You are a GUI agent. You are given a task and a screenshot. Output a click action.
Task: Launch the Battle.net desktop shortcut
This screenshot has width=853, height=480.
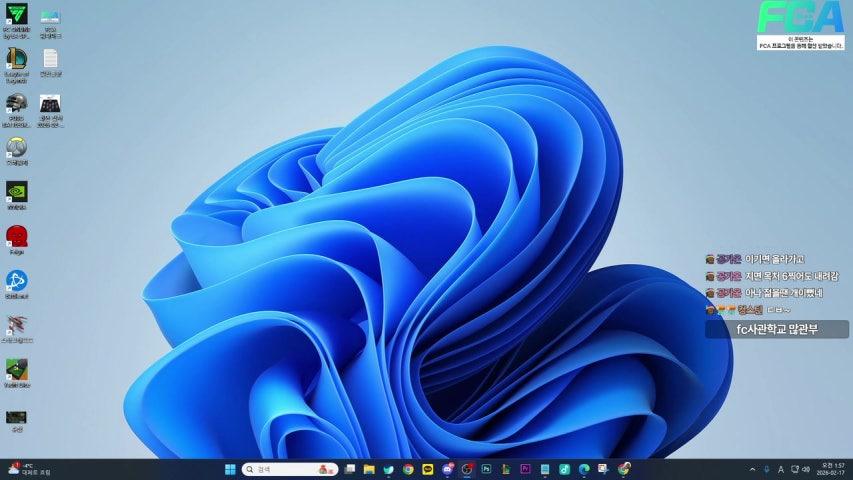click(17, 280)
